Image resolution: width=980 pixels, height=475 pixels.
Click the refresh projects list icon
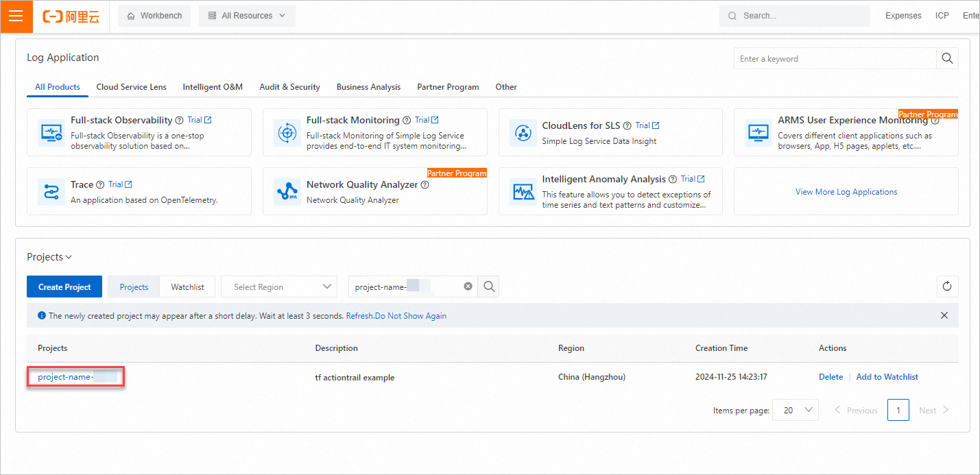pyautogui.click(x=947, y=287)
